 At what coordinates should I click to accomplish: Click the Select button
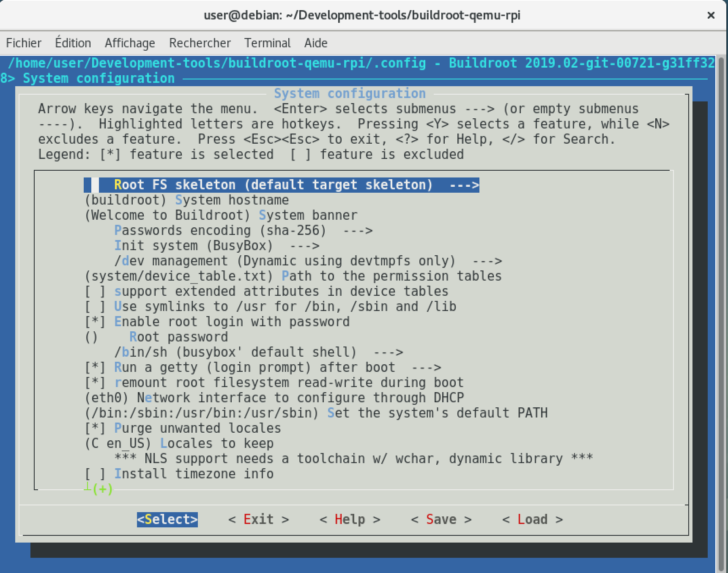click(x=167, y=519)
